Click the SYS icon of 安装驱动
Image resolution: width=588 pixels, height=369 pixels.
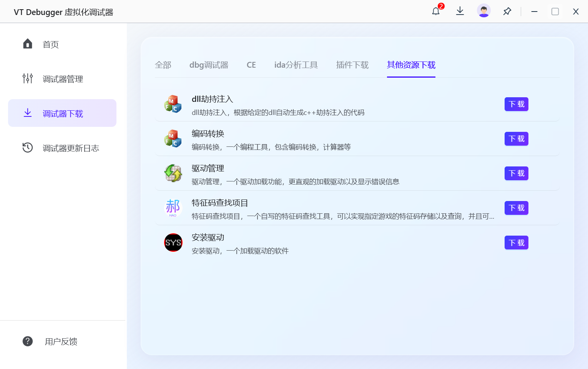click(173, 243)
